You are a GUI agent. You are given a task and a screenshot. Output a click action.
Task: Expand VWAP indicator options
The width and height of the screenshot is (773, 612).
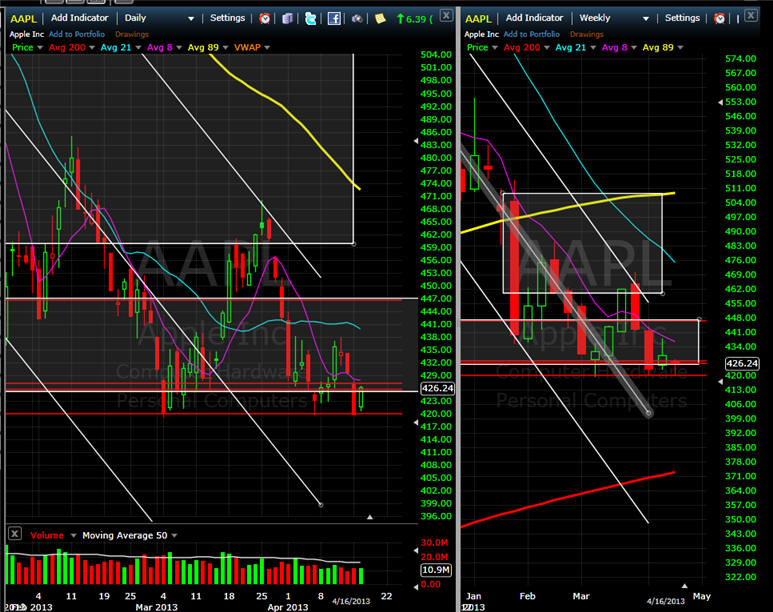tap(267, 48)
